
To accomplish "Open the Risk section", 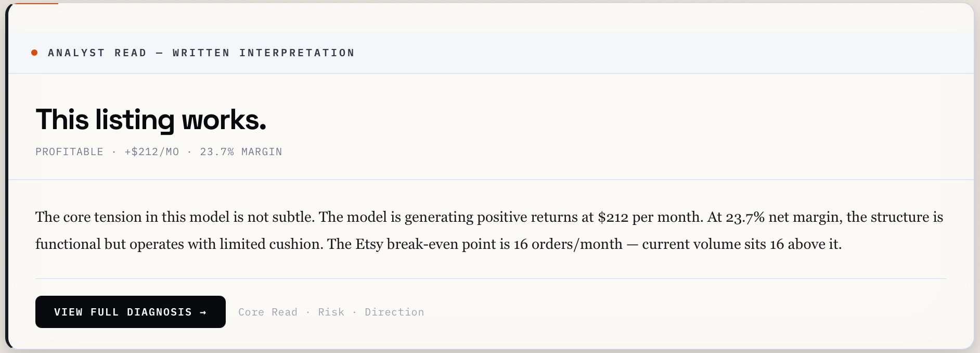I will point(331,312).
